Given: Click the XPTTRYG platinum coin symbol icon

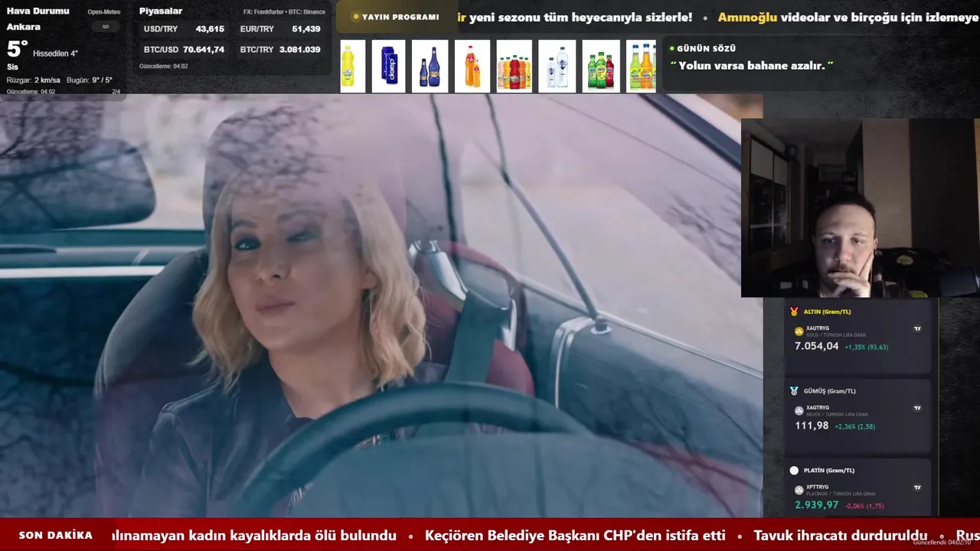Looking at the screenshot, I should click(x=799, y=490).
